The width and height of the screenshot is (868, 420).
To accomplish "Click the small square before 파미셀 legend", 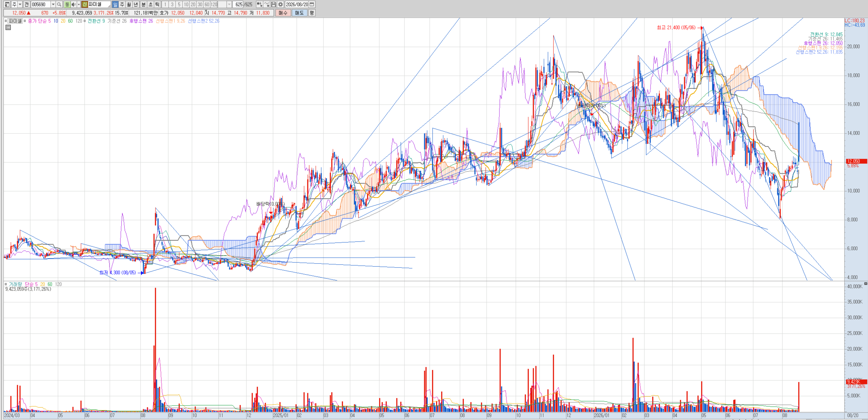I will (6, 21).
